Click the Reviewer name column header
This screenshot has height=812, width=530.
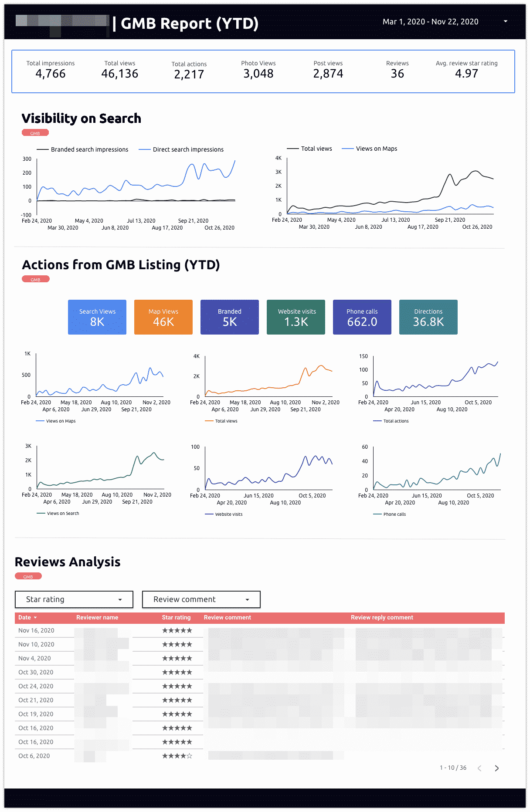[97, 617]
